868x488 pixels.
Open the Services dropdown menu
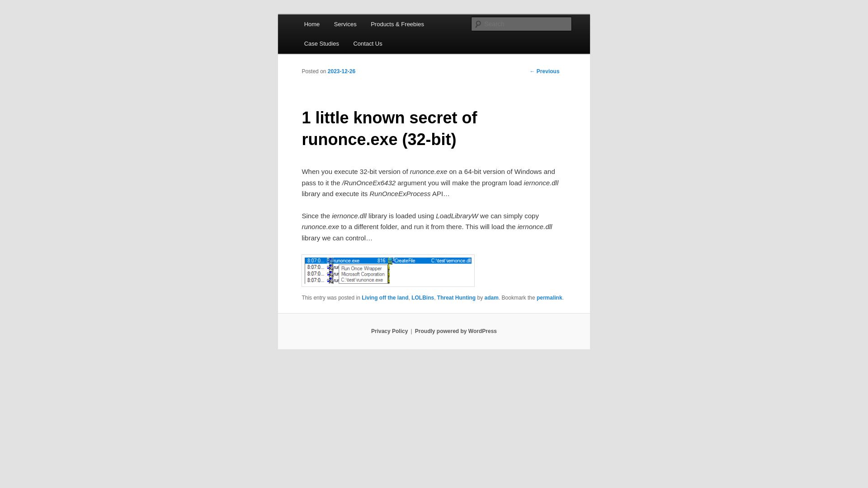[x=345, y=24]
